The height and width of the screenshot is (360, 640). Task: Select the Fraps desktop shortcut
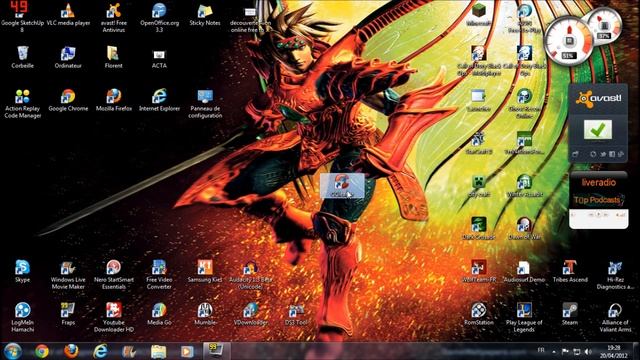pyautogui.click(x=68, y=314)
